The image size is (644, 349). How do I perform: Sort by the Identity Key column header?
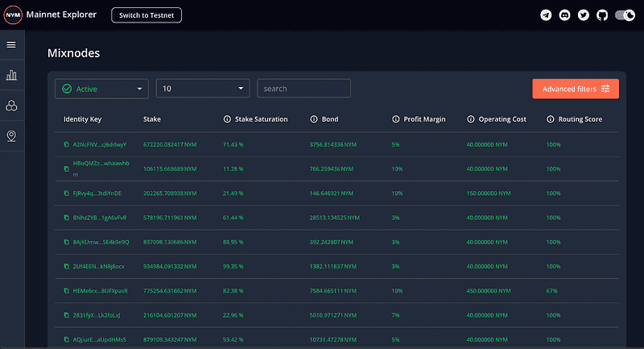click(x=82, y=119)
